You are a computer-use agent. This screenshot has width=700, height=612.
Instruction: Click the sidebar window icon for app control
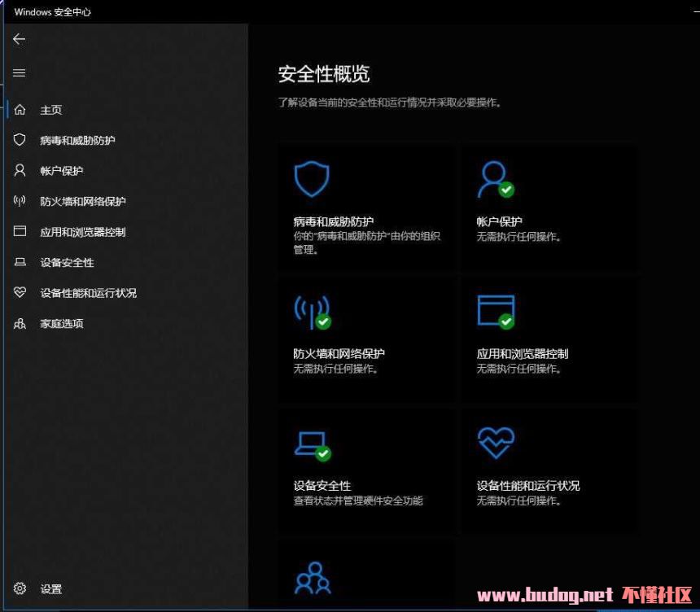pyautogui.click(x=20, y=231)
